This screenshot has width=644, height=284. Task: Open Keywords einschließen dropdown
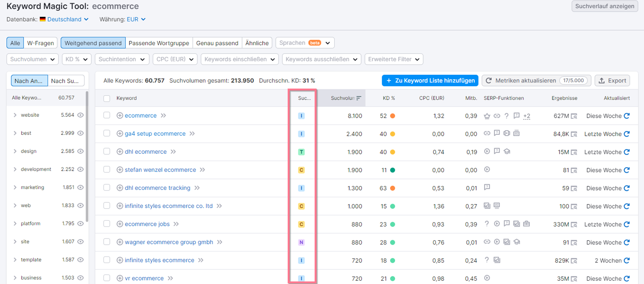240,59
